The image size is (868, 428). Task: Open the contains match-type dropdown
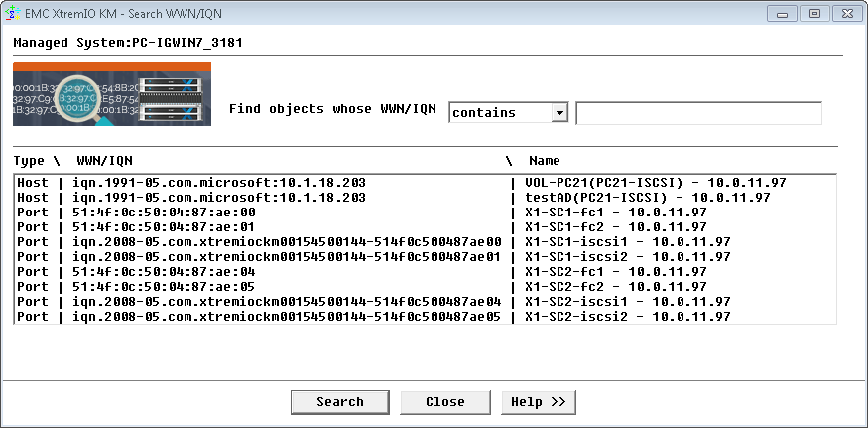click(x=508, y=113)
